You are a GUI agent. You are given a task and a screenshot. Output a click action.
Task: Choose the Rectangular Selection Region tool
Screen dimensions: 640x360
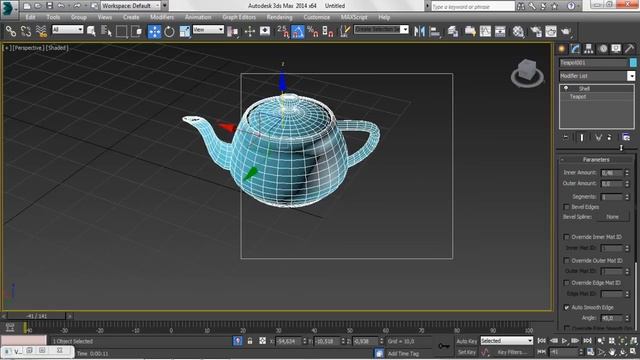tap(122, 31)
